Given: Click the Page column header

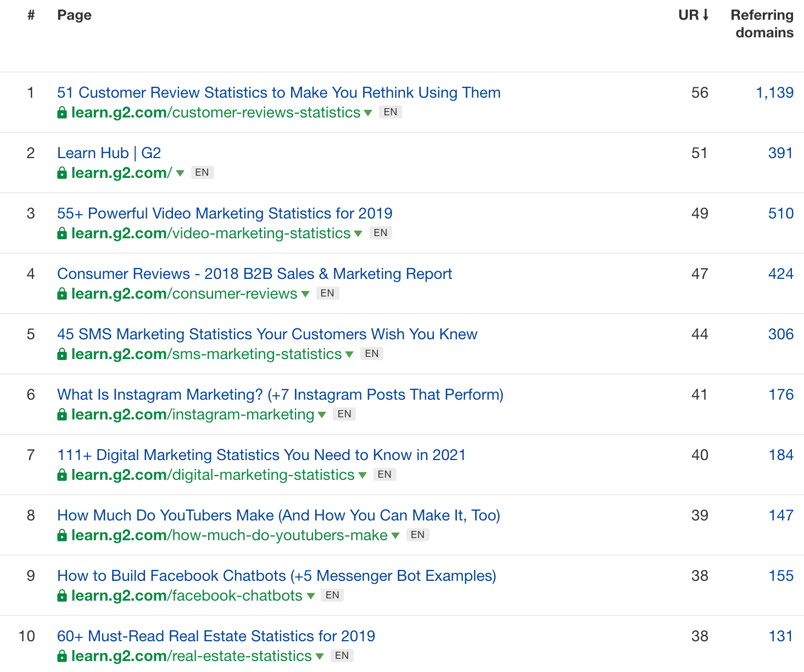Looking at the screenshot, I should [75, 15].
